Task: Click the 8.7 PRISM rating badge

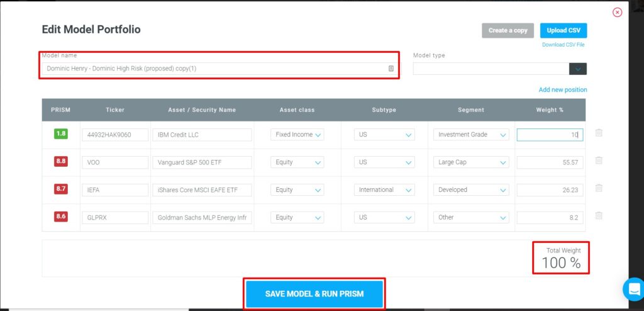Action: coord(61,189)
